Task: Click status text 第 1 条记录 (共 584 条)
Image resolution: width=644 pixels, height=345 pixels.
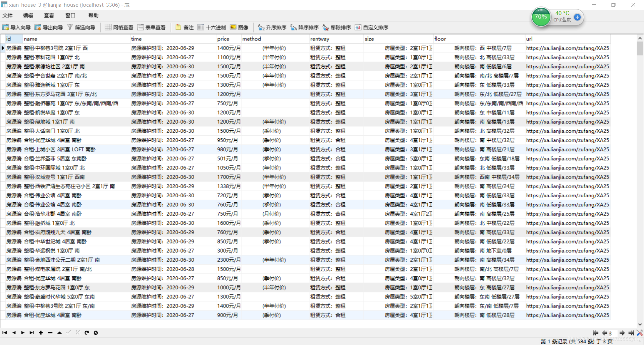Action: click(567, 341)
